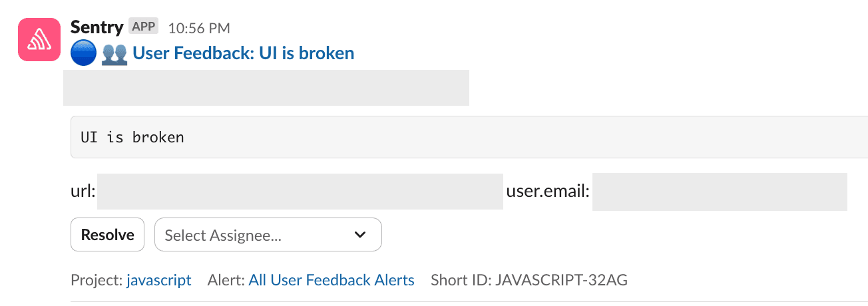Click the APP badge next to Sentry
The width and height of the screenshot is (868, 306).
click(x=143, y=27)
